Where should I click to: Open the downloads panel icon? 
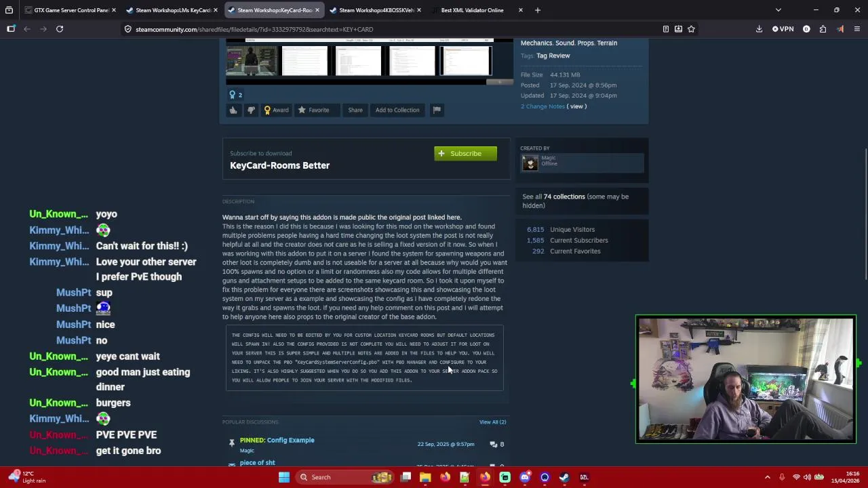[759, 29]
